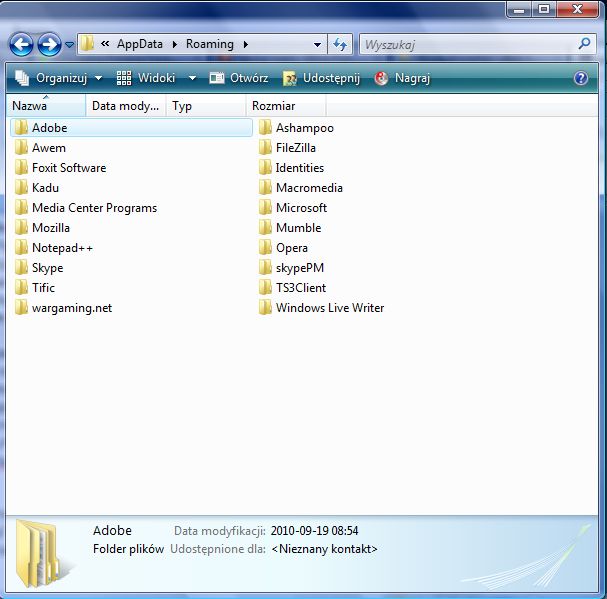The image size is (607, 599).
Task: Go back with the Back arrow button
Action: [21, 45]
